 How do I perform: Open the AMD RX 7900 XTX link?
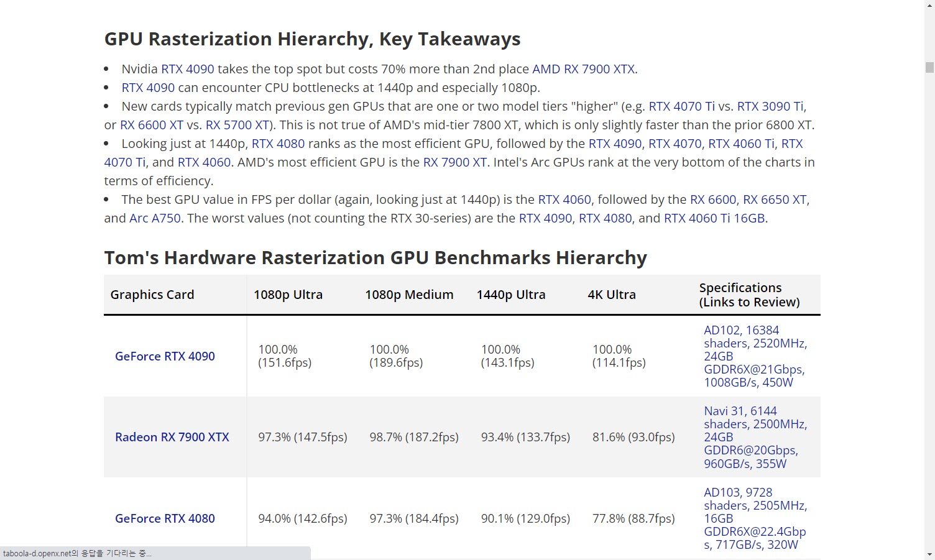tap(583, 69)
